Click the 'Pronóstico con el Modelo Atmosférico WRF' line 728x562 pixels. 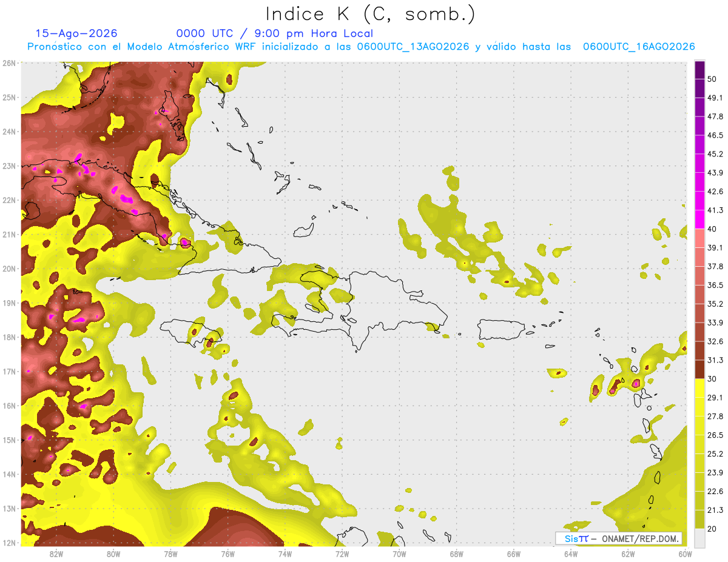tap(361, 47)
